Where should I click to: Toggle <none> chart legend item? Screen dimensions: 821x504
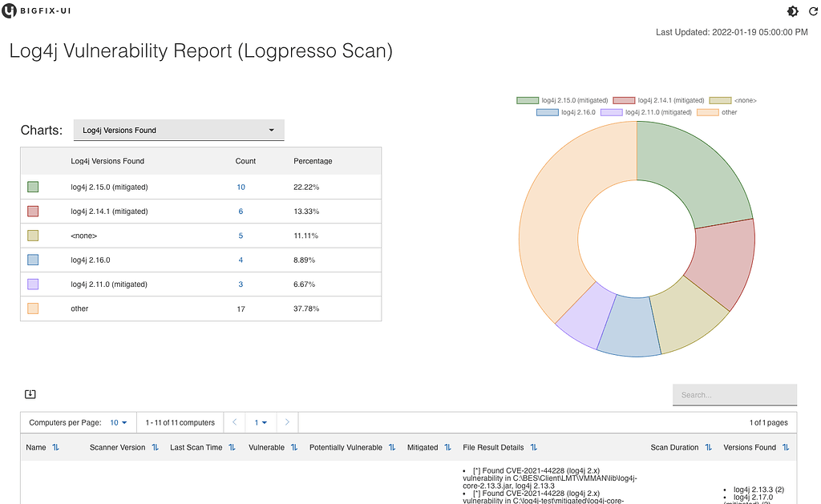tap(733, 100)
